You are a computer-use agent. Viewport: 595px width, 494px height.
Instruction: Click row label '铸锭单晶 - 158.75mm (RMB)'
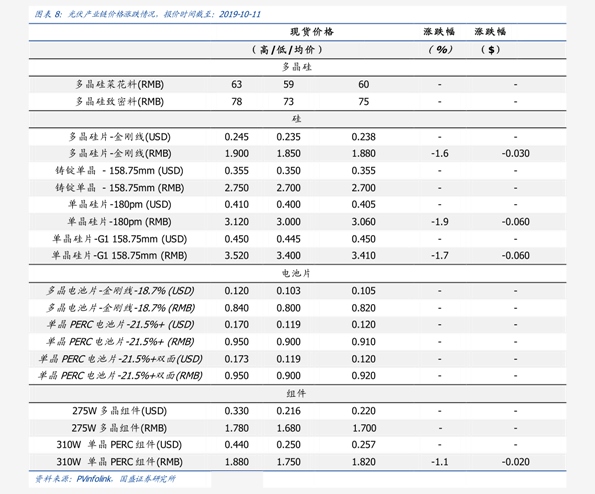click(120, 188)
